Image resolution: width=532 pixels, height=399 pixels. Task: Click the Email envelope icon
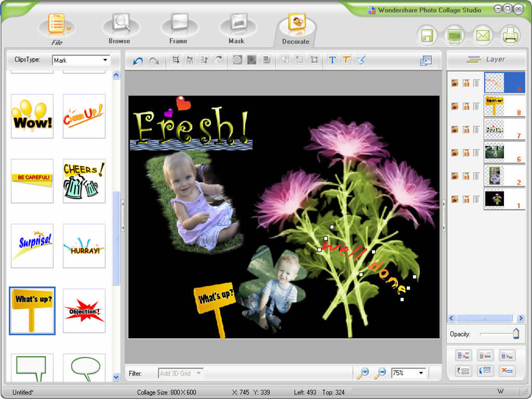click(483, 36)
